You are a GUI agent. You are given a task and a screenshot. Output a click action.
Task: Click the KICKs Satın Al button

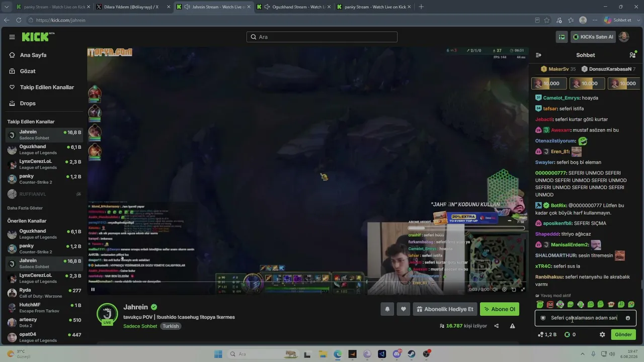(593, 37)
